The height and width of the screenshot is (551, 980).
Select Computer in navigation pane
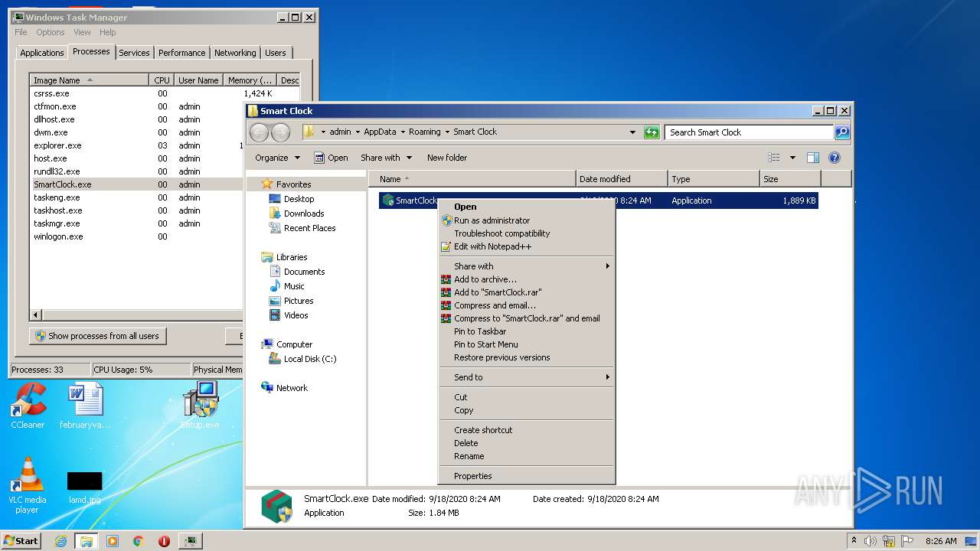pyautogui.click(x=294, y=344)
